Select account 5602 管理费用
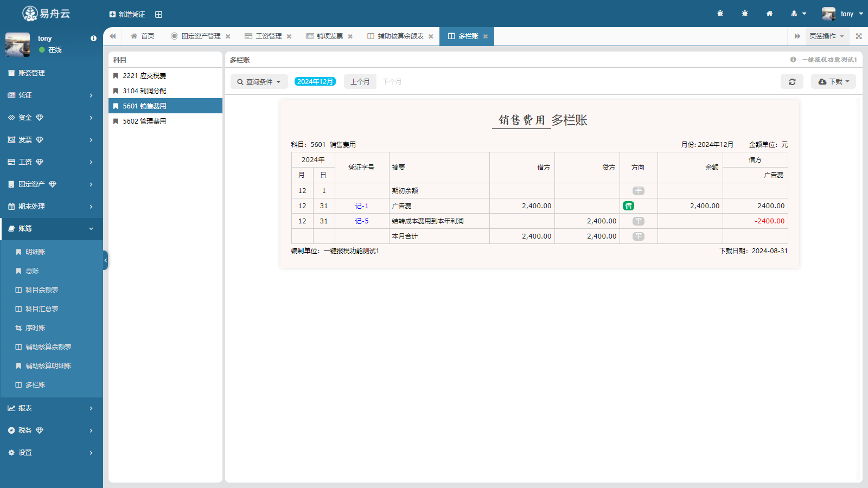This screenshot has width=868, height=488. pyautogui.click(x=165, y=121)
